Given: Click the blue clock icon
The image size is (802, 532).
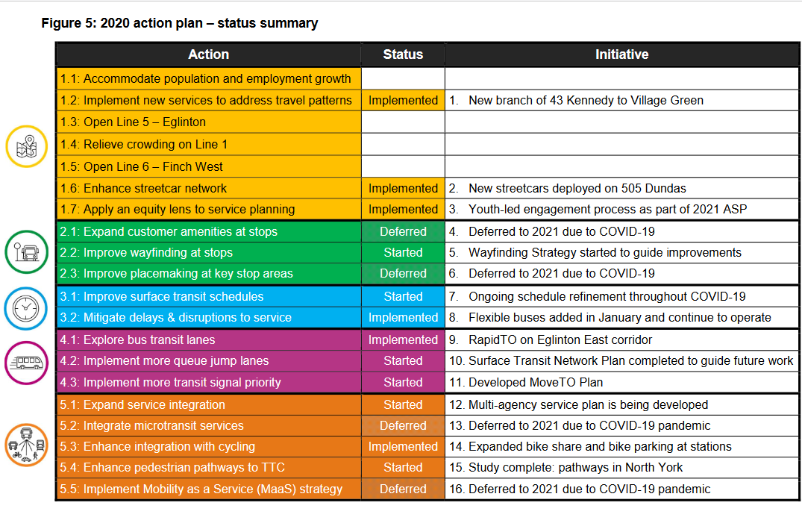Looking at the screenshot, I should [x=26, y=308].
